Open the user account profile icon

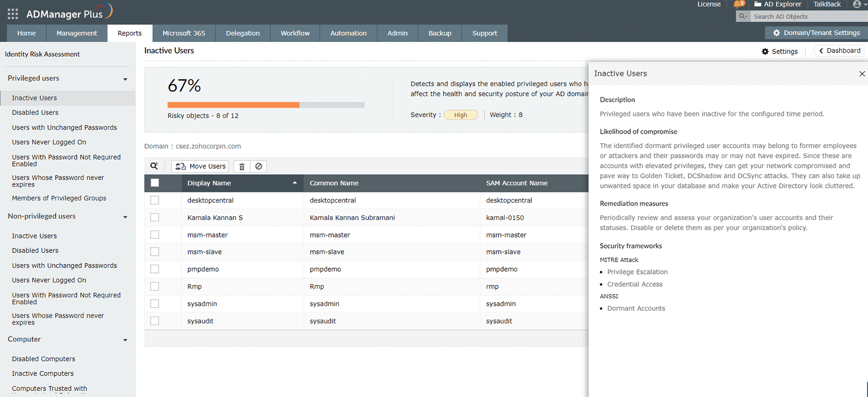click(857, 4)
